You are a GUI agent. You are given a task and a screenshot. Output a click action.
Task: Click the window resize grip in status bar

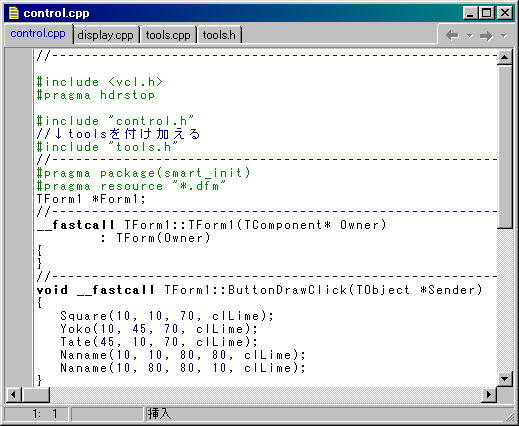[509, 417]
